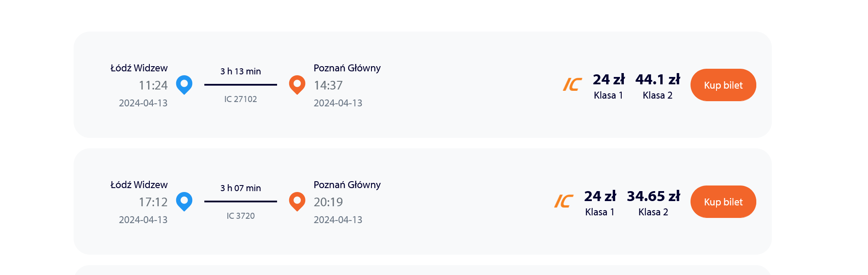The image size is (868, 275).
Task: Select 24 zł Klasa 1 on IC 27102
Action: pos(608,86)
